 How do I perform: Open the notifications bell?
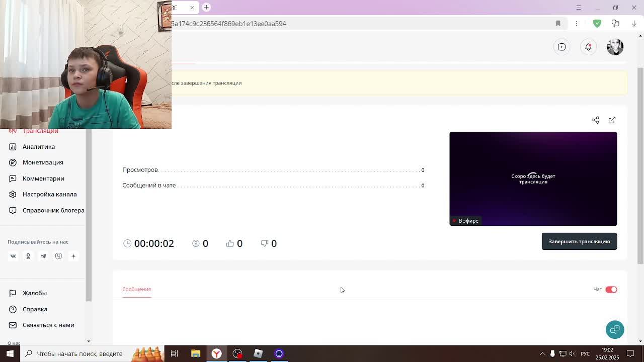(588, 47)
